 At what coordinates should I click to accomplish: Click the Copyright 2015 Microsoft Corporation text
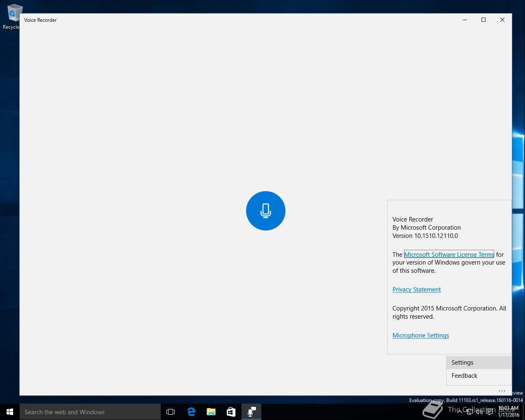coord(445,308)
